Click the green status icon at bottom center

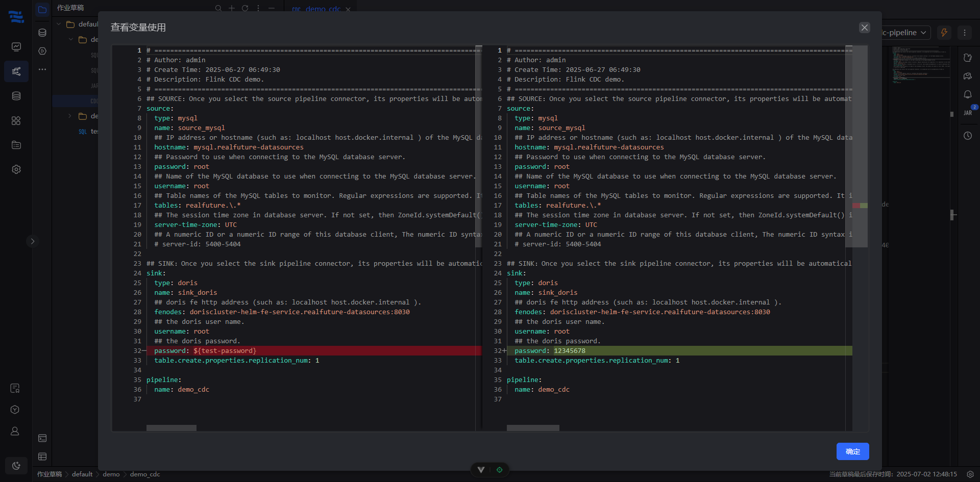(x=500, y=470)
